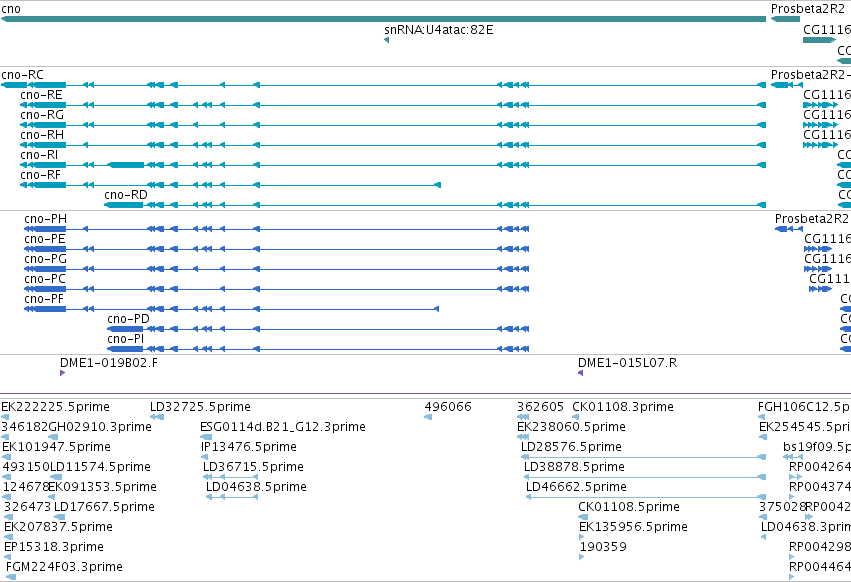Open the GH02910.3prime EST label
The image size is (851, 582).
point(100,427)
